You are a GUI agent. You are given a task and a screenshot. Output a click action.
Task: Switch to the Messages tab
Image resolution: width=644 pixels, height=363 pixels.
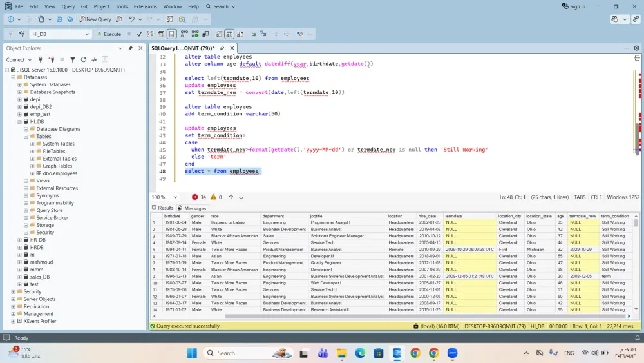[192, 208]
